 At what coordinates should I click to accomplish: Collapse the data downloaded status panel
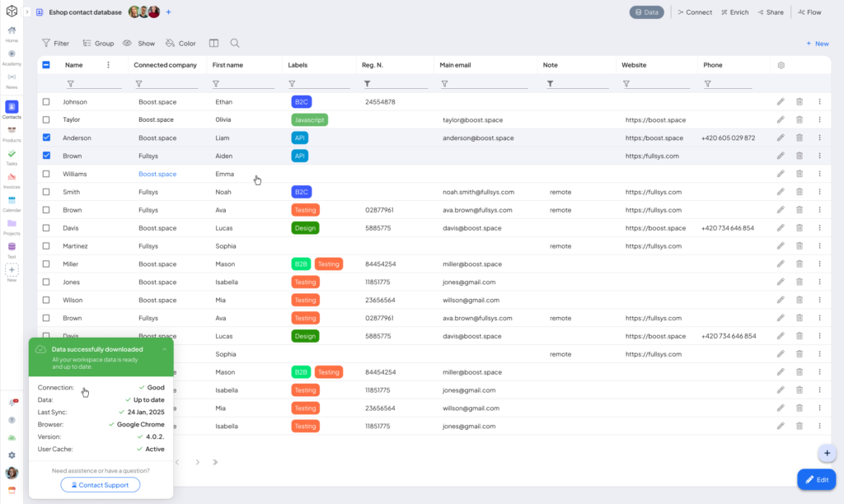click(x=164, y=349)
